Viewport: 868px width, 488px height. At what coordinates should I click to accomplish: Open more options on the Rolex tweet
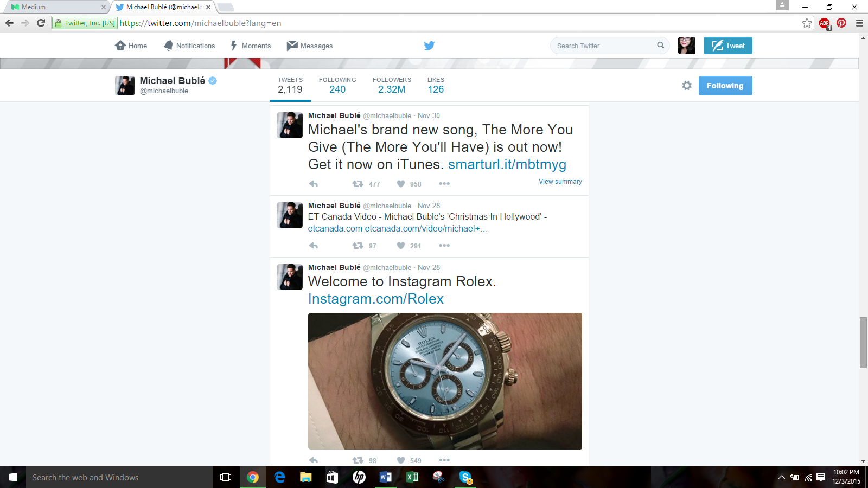pos(444,460)
